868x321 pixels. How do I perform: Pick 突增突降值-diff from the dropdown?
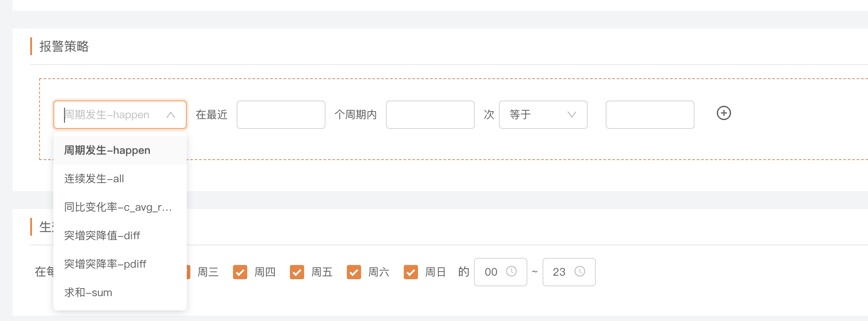point(102,236)
